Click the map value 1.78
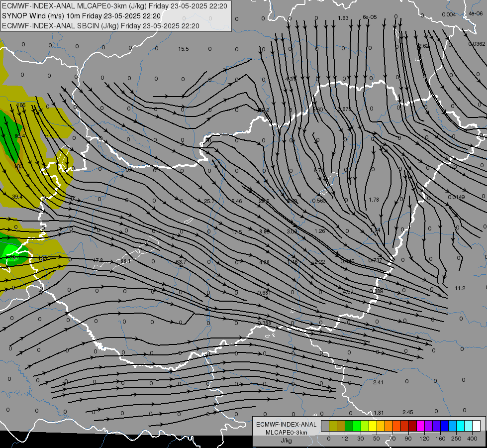Screen dimensions: 487x448 pyautogui.click(x=374, y=200)
